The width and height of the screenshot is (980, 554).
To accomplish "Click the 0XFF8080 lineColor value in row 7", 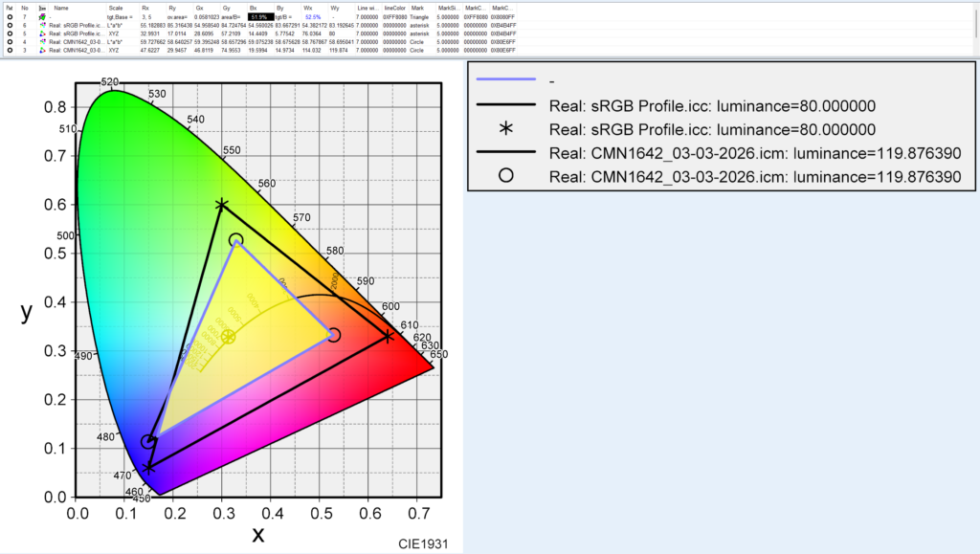I will tap(395, 16).
